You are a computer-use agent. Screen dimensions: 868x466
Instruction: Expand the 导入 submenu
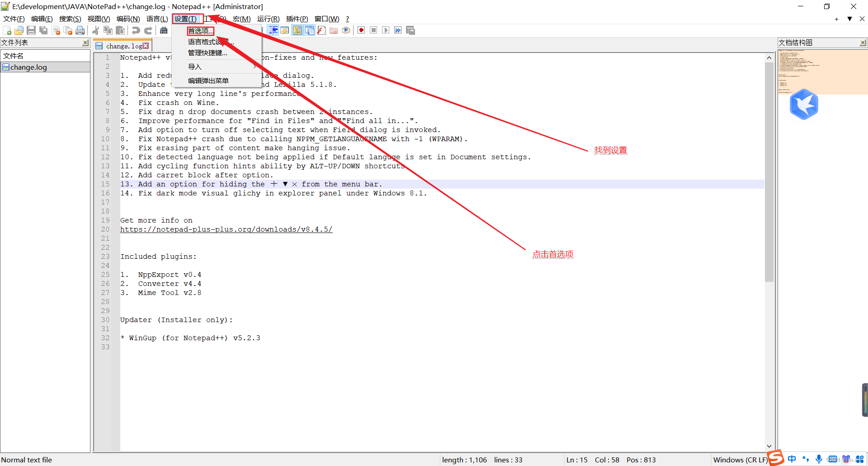tap(217, 67)
